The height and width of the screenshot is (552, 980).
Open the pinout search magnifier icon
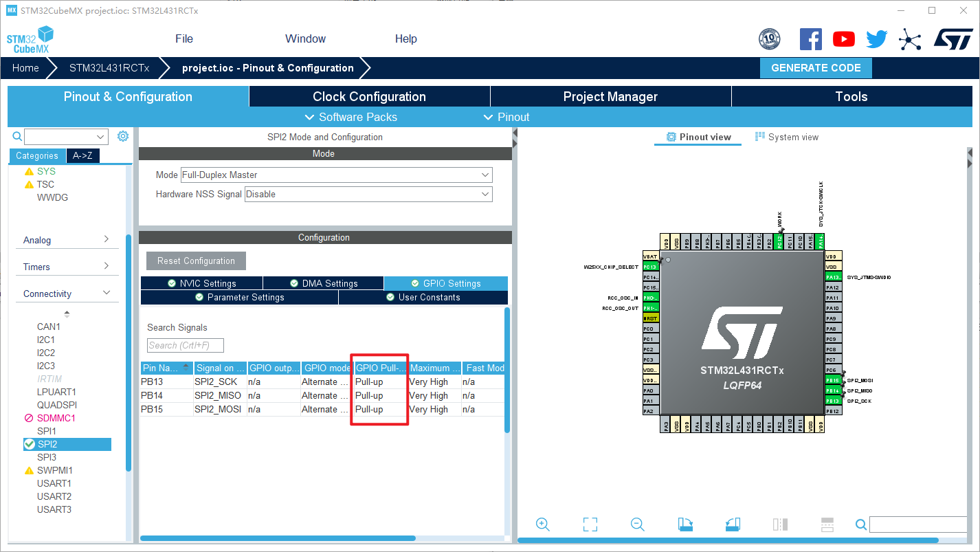(x=860, y=524)
